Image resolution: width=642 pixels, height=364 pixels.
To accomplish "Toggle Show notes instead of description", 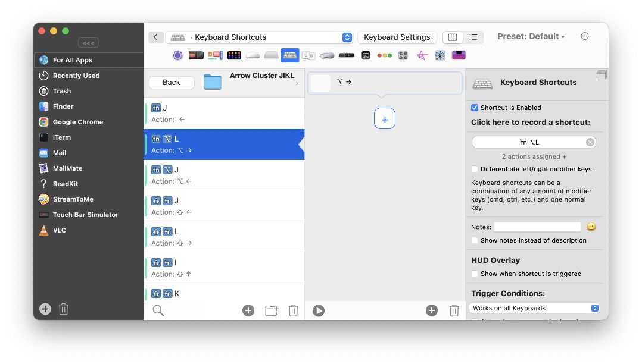I will (475, 239).
